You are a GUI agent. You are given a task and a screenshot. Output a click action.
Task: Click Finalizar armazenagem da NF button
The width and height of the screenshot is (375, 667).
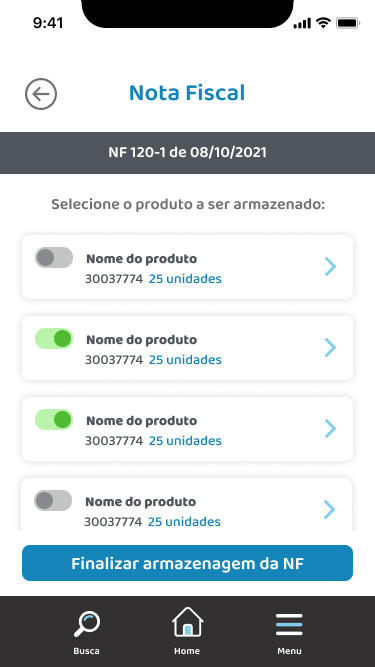[x=188, y=563]
